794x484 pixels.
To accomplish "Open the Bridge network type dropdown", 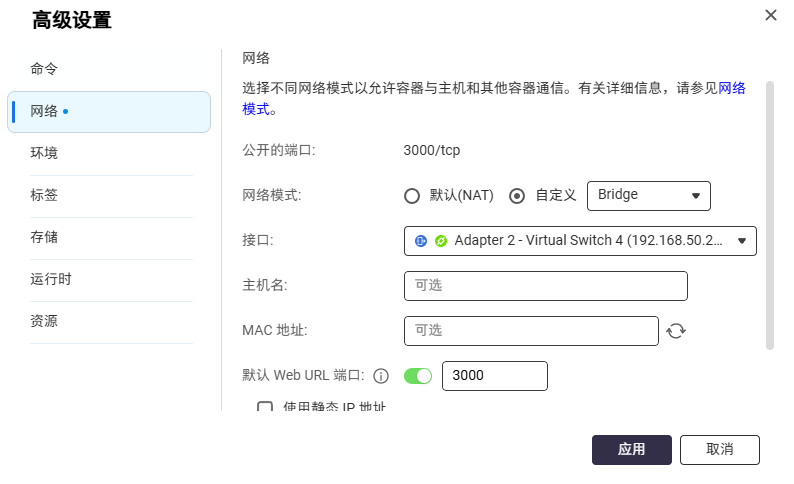I will tap(649, 196).
